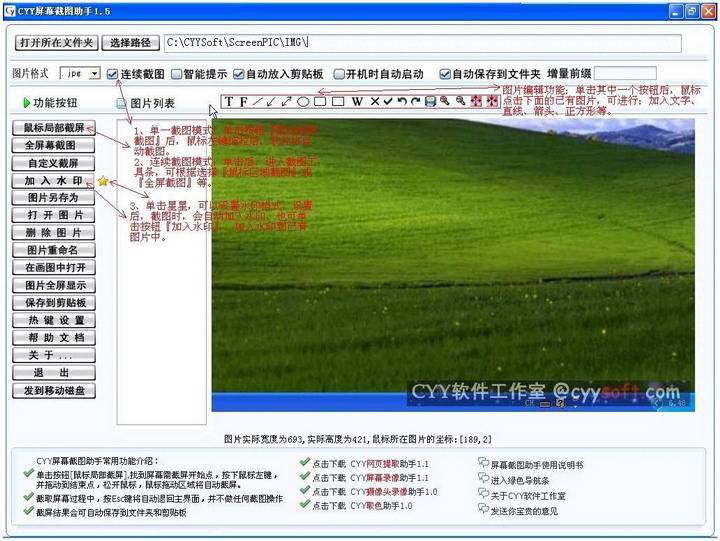
Task: Open 热键设置 hotkey settings
Action: 53,320
